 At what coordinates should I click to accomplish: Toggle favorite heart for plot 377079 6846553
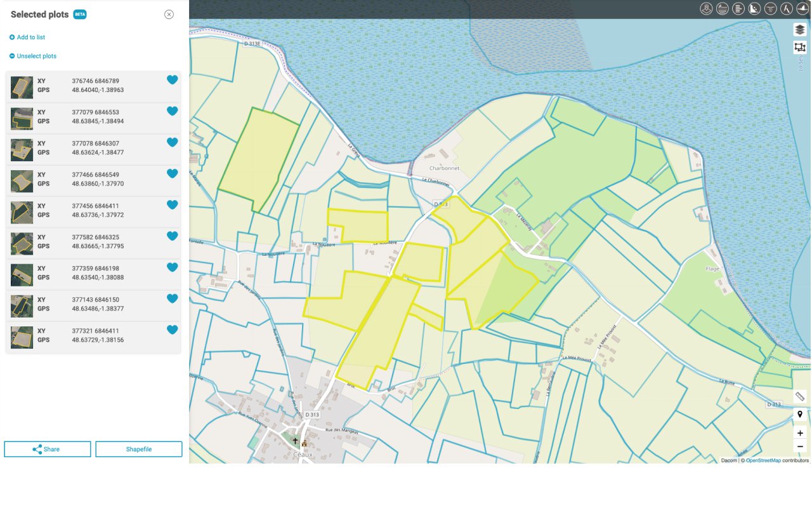click(172, 110)
